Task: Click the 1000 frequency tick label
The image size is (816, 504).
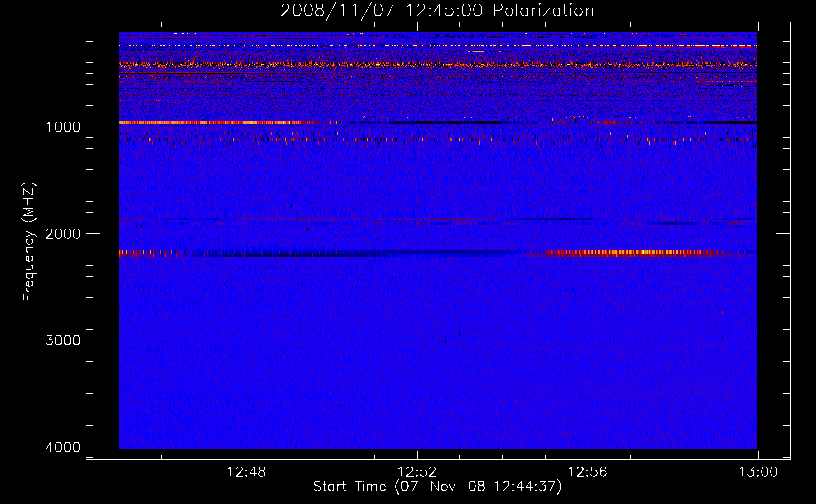Action: (x=63, y=127)
